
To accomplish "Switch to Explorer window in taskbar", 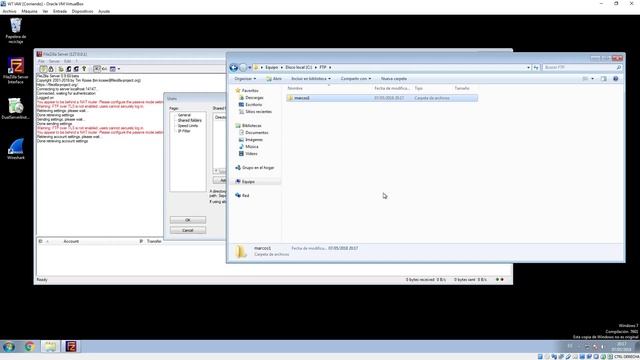I will point(51,347).
